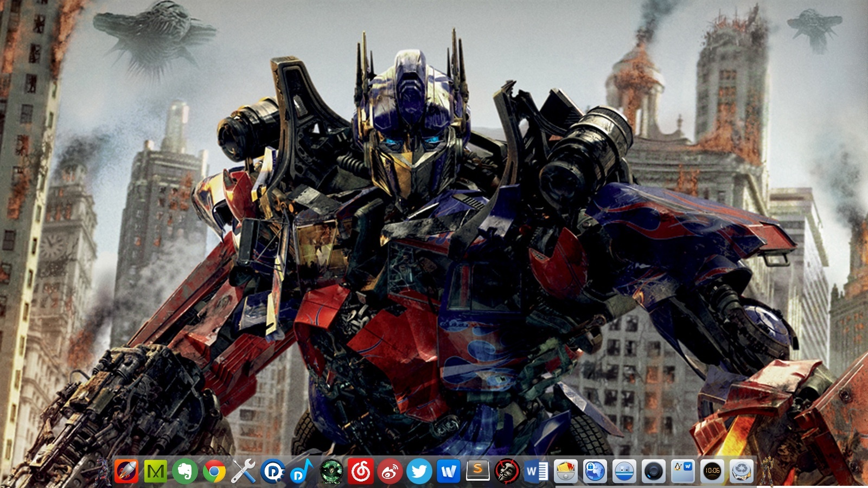Image resolution: width=868 pixels, height=488 pixels.
Task: Open the Finder-style drive icon
Action: coord(624,471)
